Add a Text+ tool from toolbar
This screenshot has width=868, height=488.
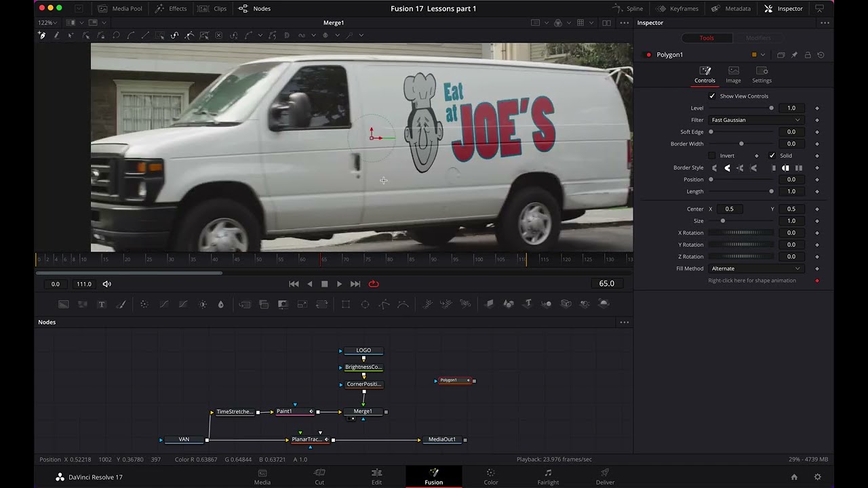click(102, 304)
